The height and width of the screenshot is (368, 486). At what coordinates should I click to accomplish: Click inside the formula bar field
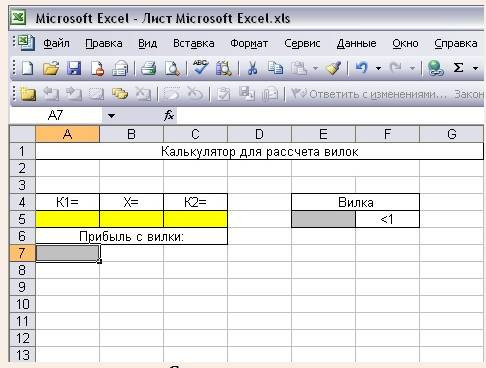330,116
